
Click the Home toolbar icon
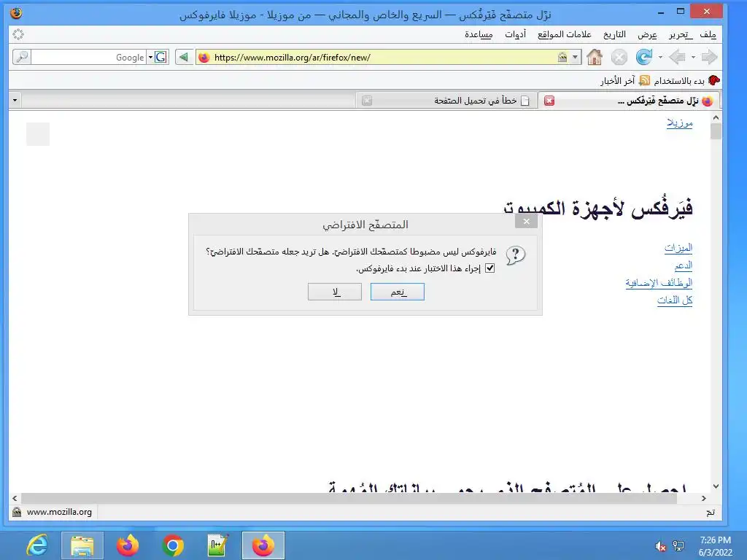[594, 57]
